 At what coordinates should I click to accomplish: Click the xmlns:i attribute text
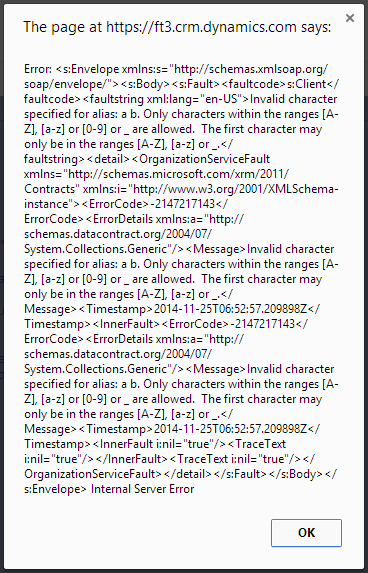[105, 189]
